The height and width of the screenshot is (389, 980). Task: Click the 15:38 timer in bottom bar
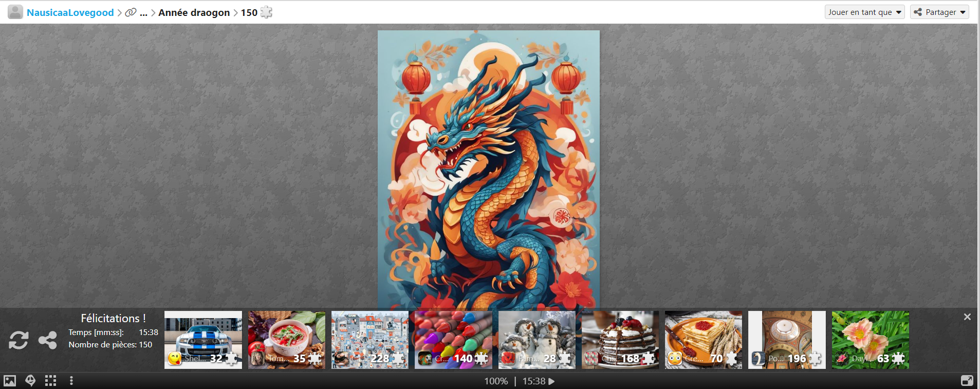534,381
